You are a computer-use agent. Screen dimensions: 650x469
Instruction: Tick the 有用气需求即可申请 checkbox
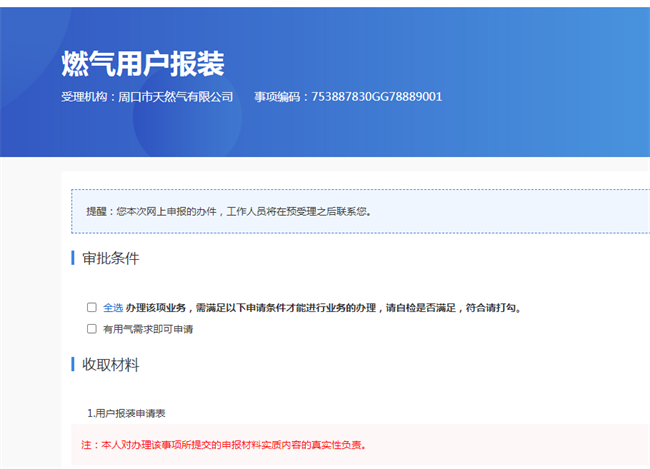[x=92, y=329]
